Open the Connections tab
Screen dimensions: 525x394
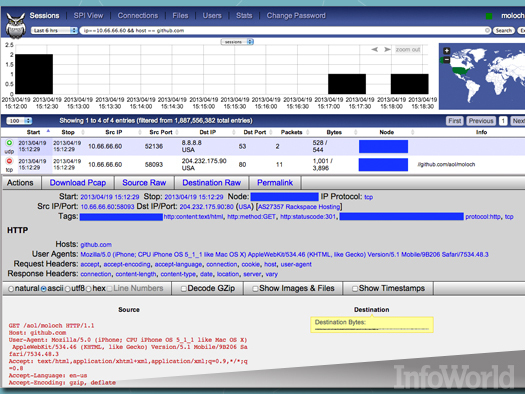pyautogui.click(x=138, y=15)
